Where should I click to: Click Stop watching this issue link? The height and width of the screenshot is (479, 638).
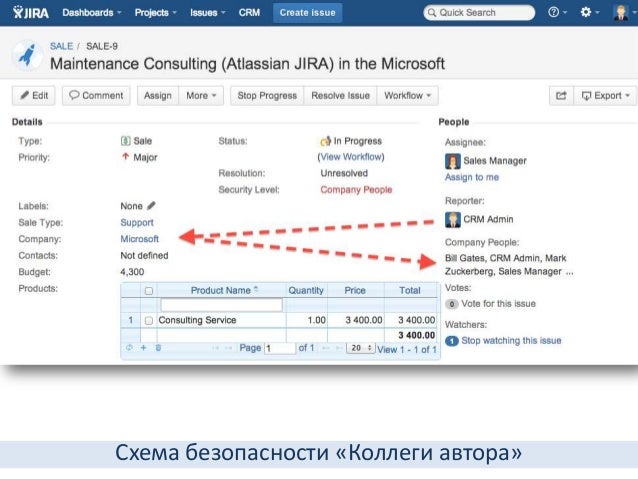(x=511, y=341)
